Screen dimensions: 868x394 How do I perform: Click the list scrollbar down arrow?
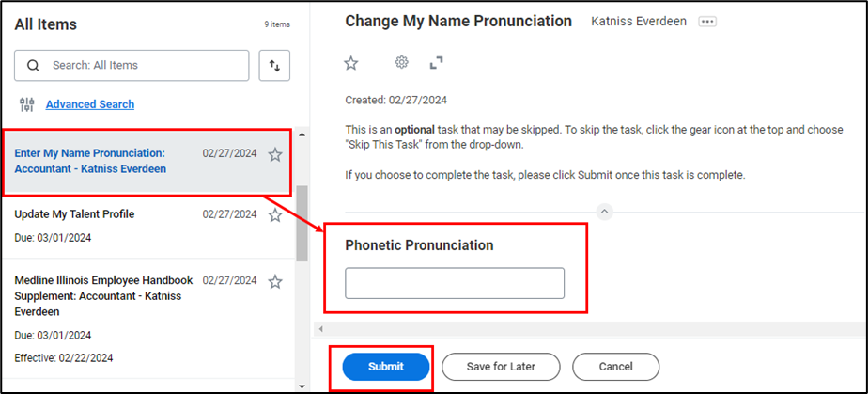pyautogui.click(x=302, y=386)
